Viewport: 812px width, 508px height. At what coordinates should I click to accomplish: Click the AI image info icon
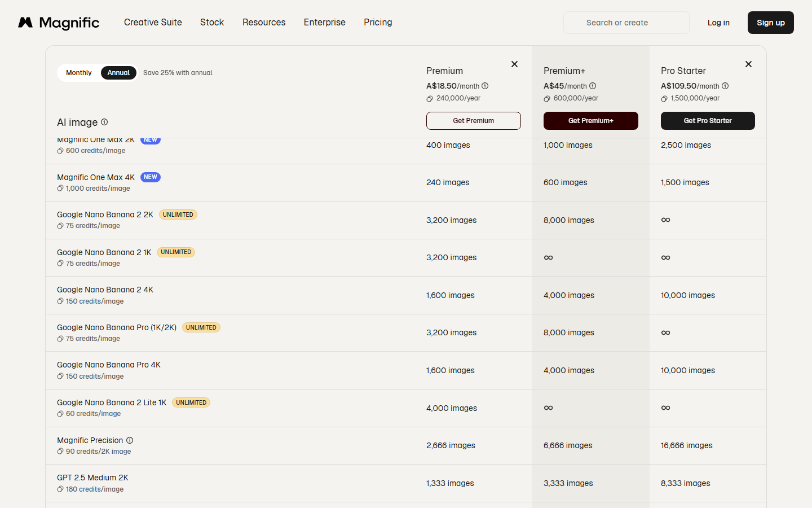(x=104, y=122)
